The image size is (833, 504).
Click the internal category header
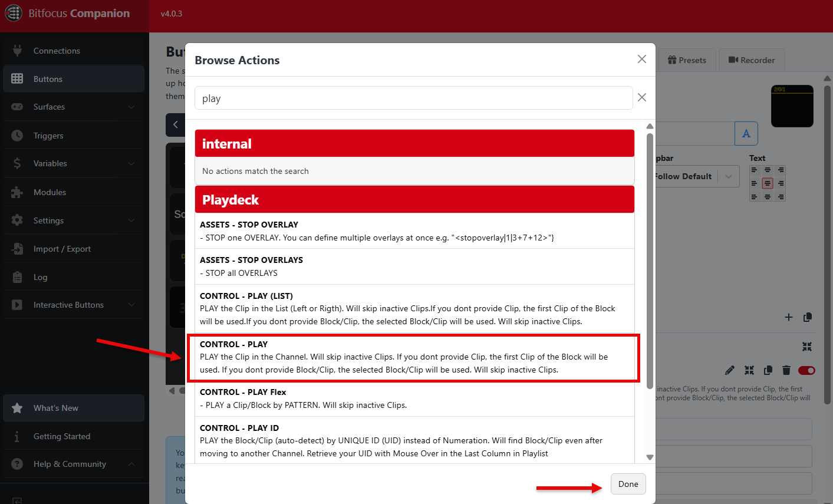[414, 143]
